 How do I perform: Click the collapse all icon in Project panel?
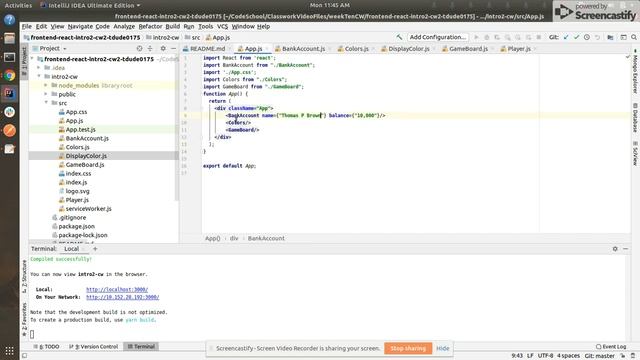pos(150,48)
